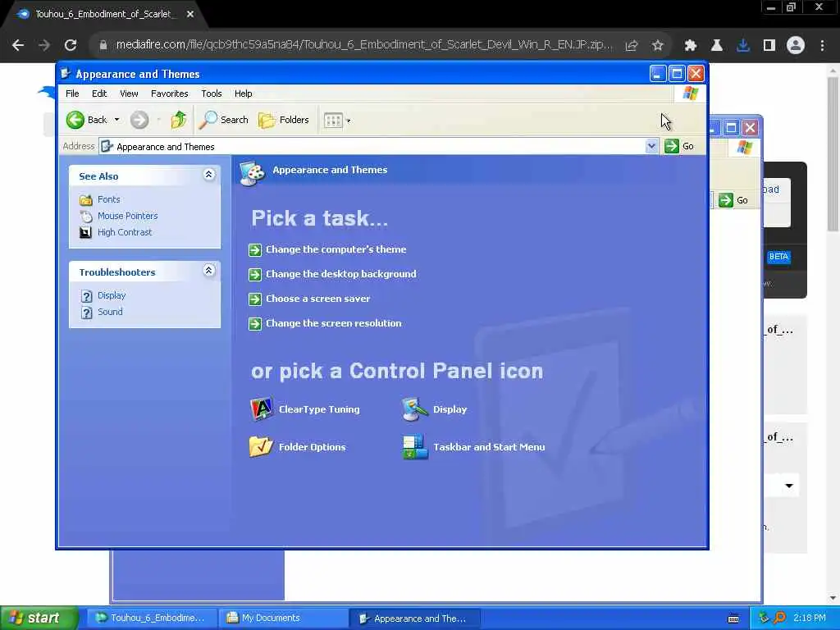This screenshot has width=840, height=630.
Task: Open the Help menu
Action: click(243, 94)
